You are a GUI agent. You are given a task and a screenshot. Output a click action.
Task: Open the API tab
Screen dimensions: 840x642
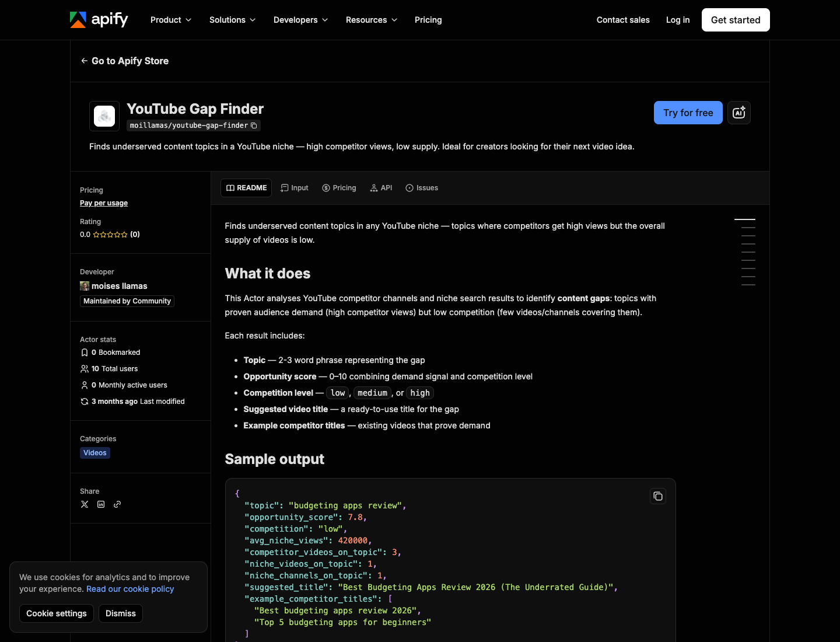pyautogui.click(x=381, y=188)
